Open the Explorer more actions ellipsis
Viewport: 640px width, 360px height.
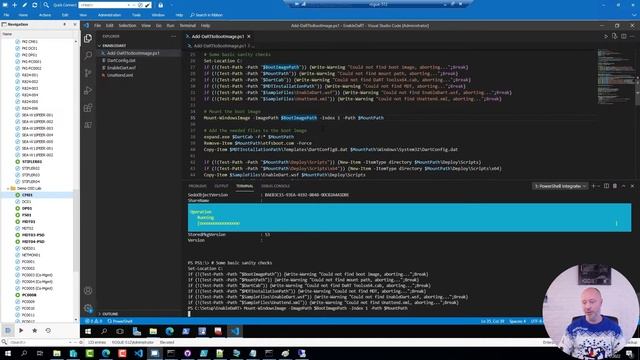click(x=173, y=36)
